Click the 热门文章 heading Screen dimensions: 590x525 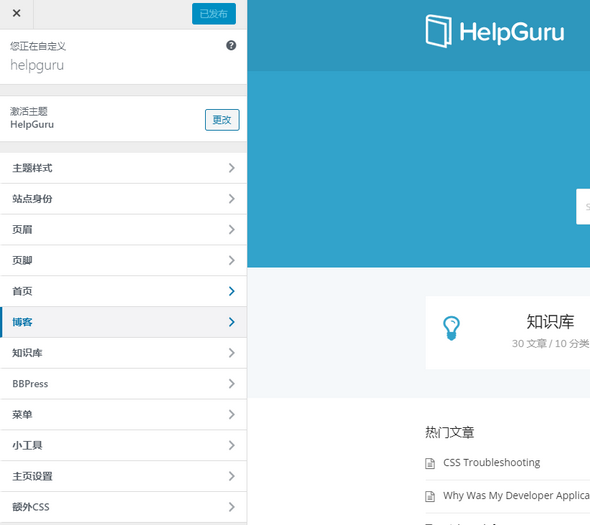pos(450,432)
